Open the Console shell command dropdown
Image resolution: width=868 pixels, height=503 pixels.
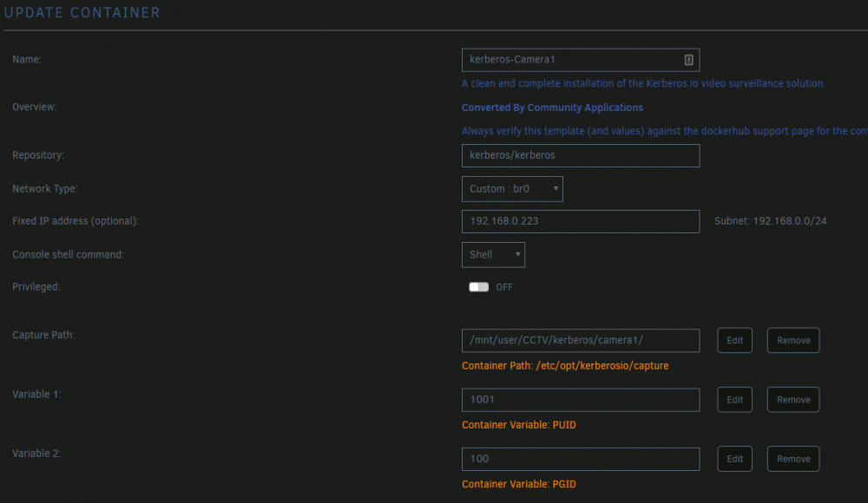coord(493,255)
